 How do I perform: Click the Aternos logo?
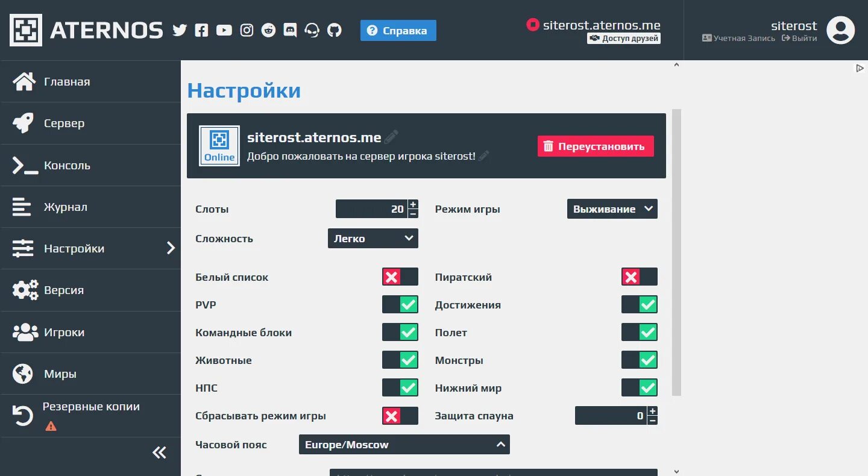point(86,30)
